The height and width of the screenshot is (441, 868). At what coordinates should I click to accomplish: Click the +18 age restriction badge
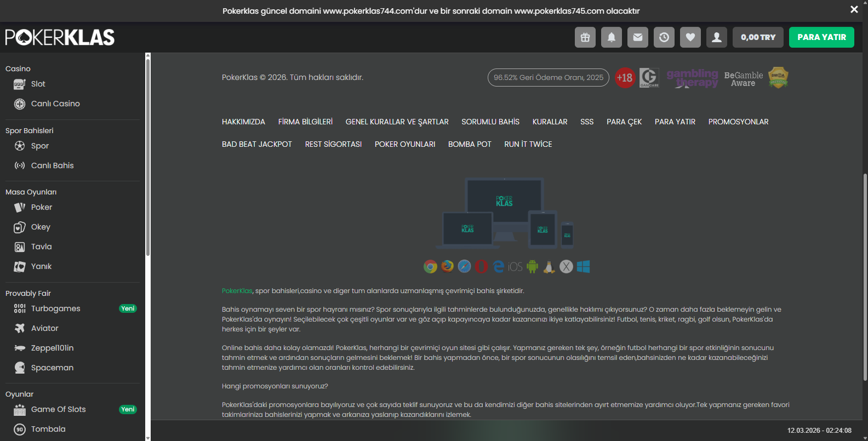click(x=624, y=78)
